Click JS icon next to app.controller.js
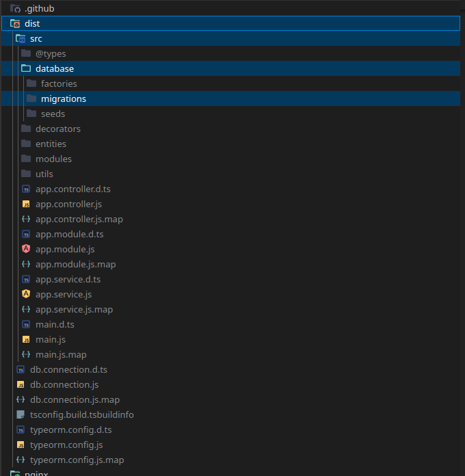 coord(26,204)
